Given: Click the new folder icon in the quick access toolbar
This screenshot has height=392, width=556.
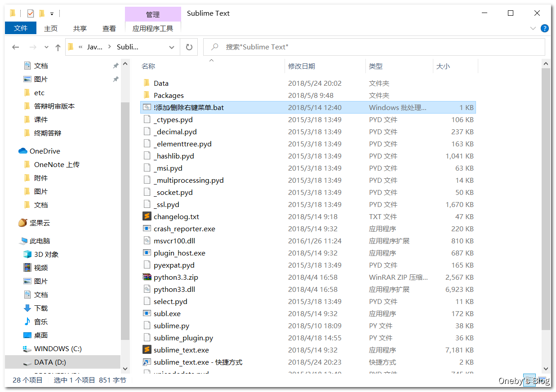Looking at the screenshot, I should click(42, 13).
